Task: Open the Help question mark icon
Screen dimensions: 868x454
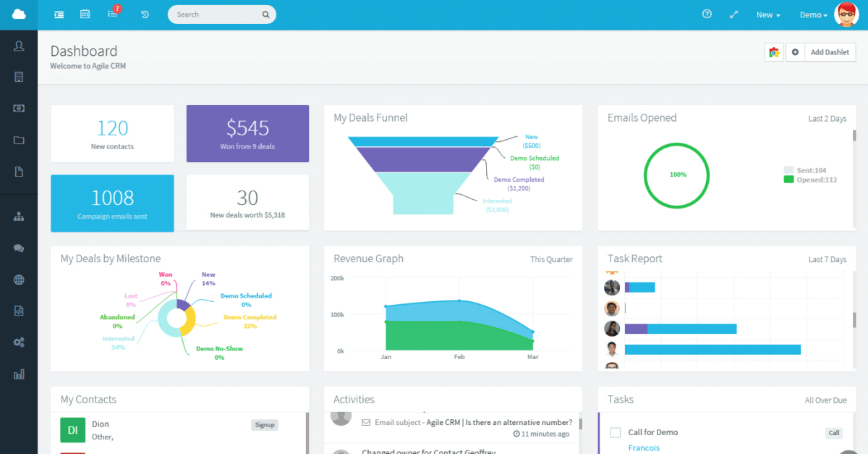Action: pyautogui.click(x=707, y=14)
